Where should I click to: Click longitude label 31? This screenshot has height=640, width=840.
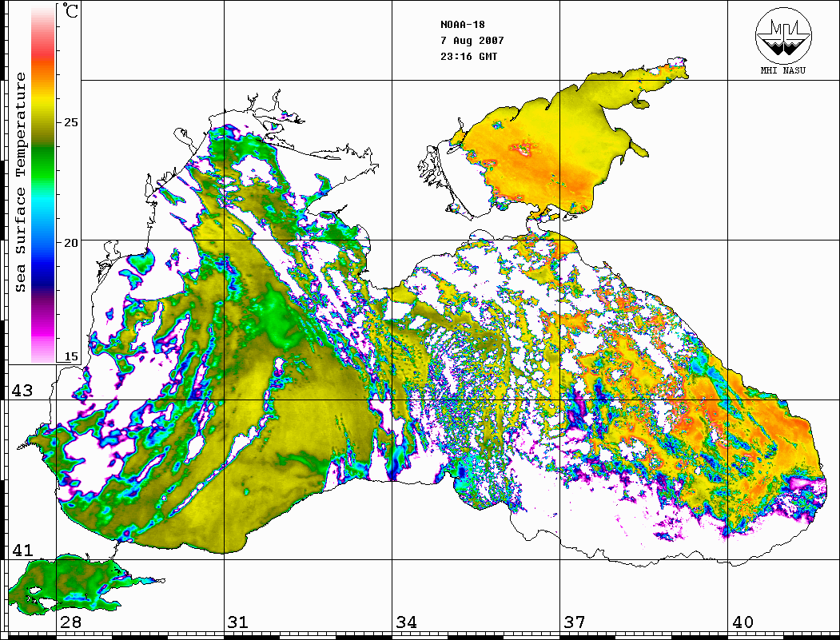click(x=238, y=622)
